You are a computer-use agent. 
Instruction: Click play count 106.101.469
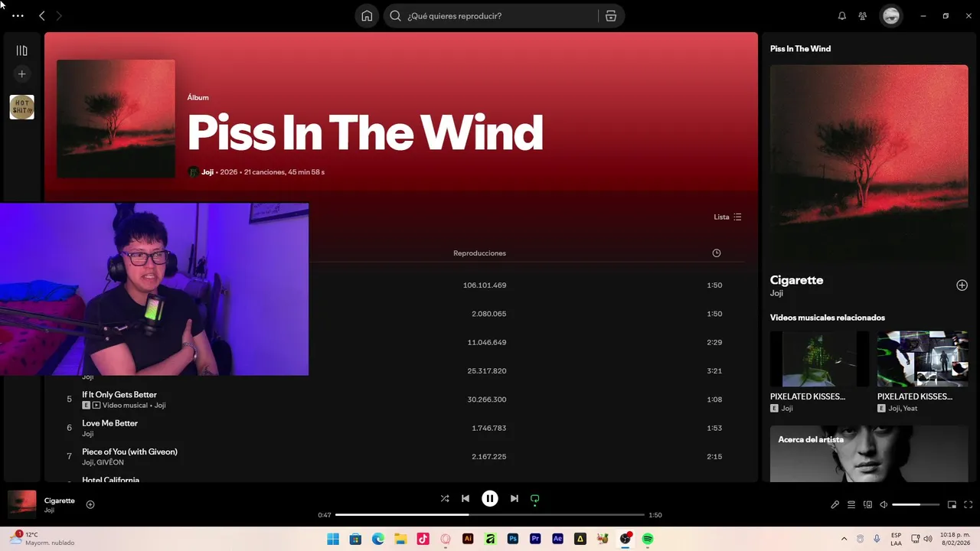click(485, 285)
